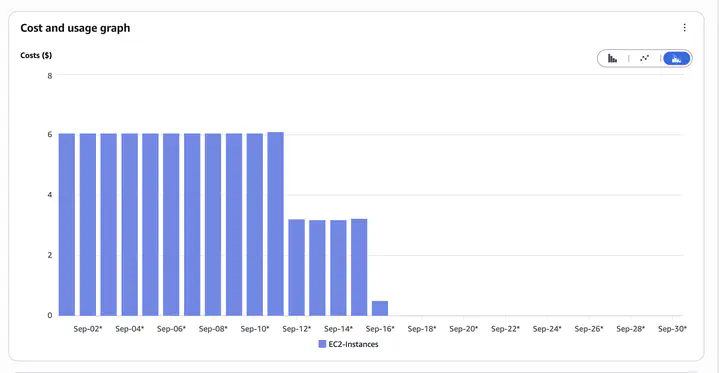Click the Sep-30* axis label
The height and width of the screenshot is (373, 720).
pyautogui.click(x=672, y=329)
